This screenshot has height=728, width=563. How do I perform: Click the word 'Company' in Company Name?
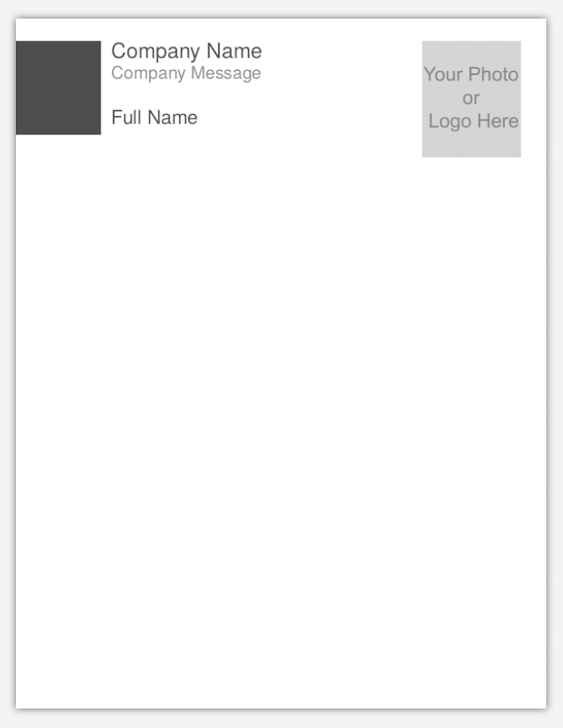click(155, 52)
